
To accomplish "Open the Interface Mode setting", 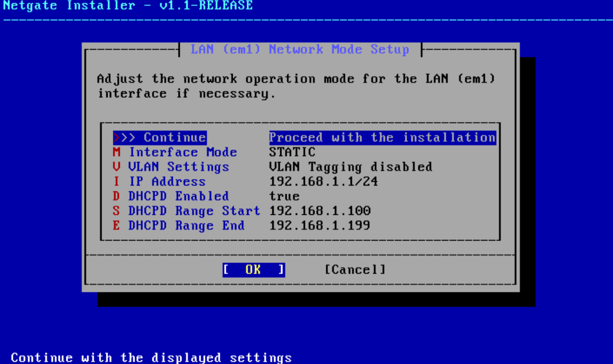I will pos(175,152).
